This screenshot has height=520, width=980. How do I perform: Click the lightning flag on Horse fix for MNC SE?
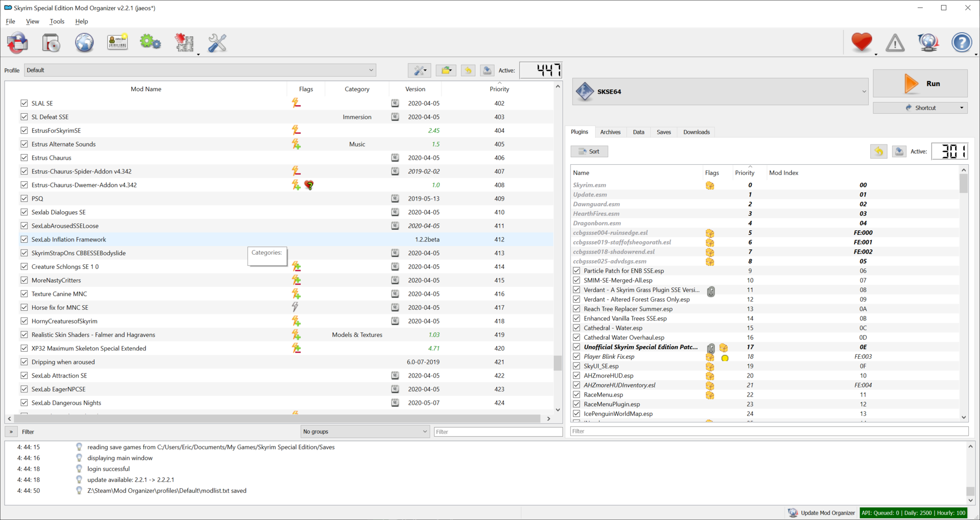click(295, 307)
